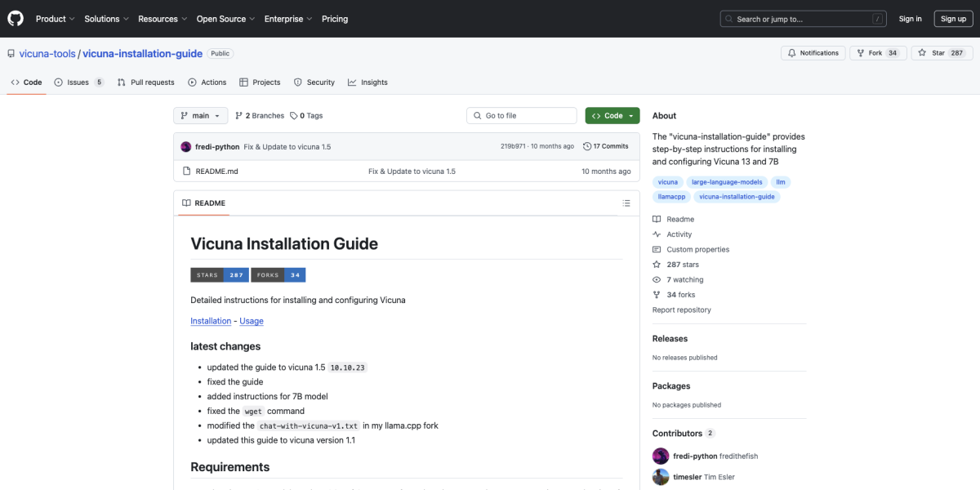Expand the main branch dropdown
Screen dimensions: 980x490
click(200, 116)
